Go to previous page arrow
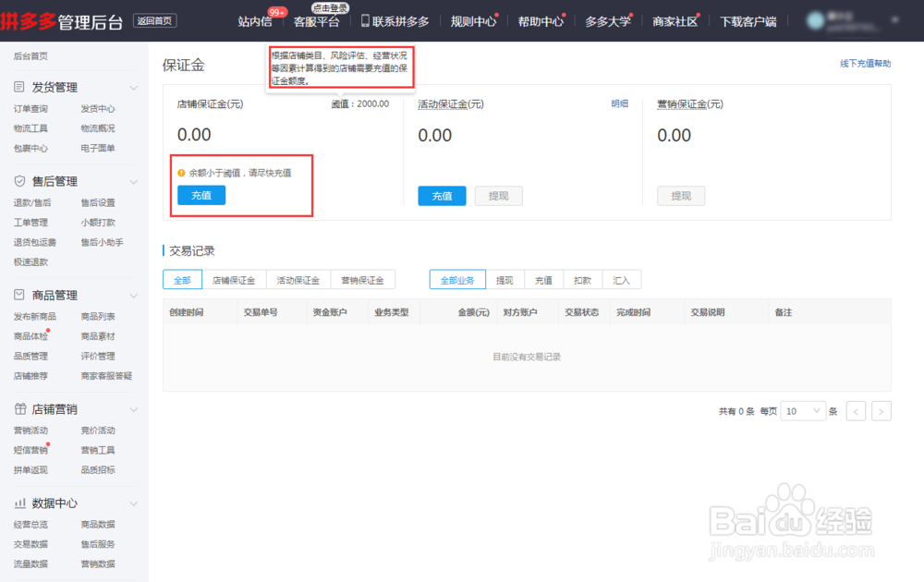Viewport: 924px width, 582px height. click(856, 411)
